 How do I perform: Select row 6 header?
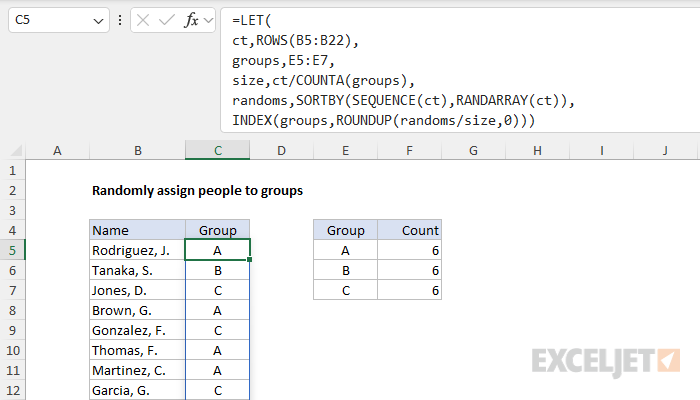click(12, 271)
